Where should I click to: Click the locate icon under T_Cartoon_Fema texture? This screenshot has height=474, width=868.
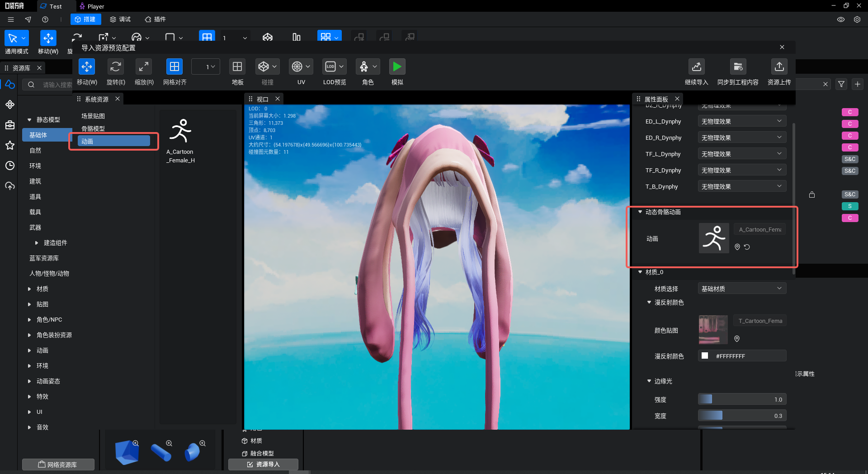pos(737,339)
